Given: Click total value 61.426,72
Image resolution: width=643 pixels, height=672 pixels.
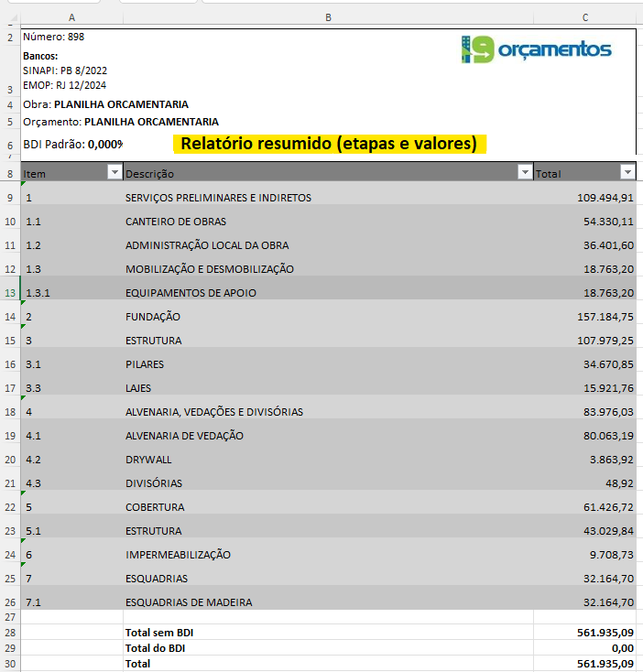Looking at the screenshot, I should pos(608,507).
